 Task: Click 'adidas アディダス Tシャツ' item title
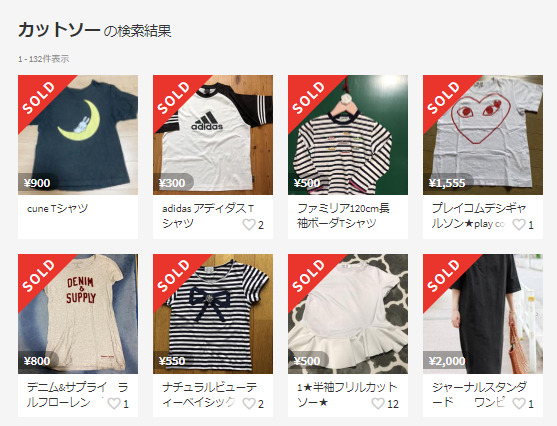click(208, 216)
